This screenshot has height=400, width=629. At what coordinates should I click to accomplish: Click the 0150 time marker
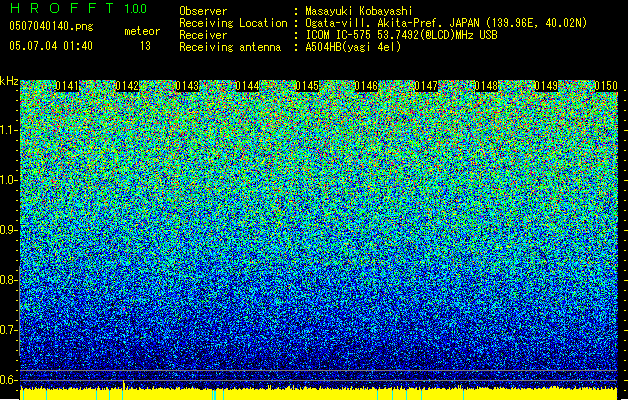[x=606, y=86]
